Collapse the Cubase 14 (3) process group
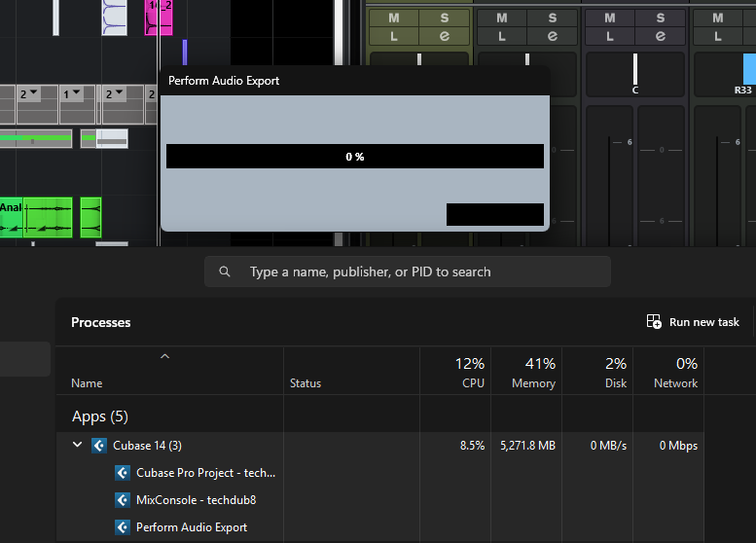 tap(77, 445)
